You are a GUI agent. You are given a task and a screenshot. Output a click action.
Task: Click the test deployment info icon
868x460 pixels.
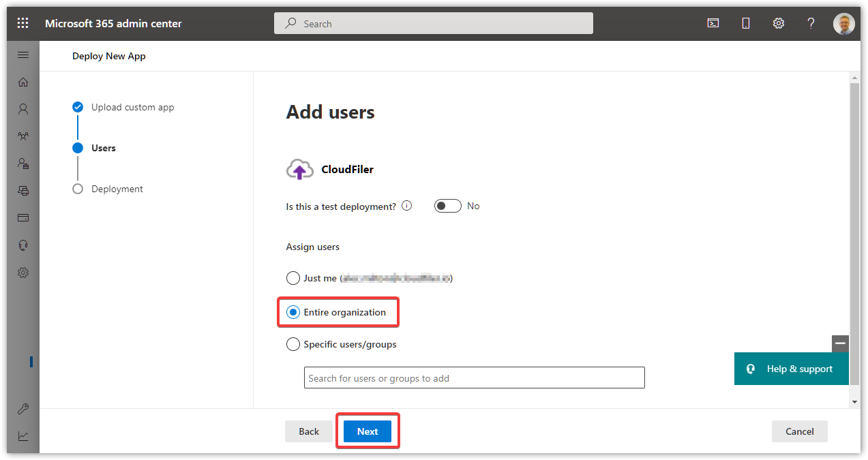(406, 206)
